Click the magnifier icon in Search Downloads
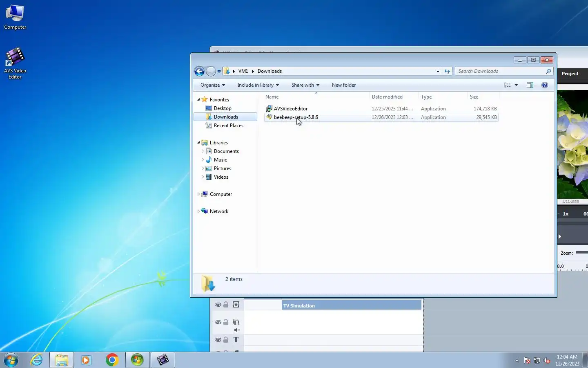The width and height of the screenshot is (588, 368). [x=548, y=71]
